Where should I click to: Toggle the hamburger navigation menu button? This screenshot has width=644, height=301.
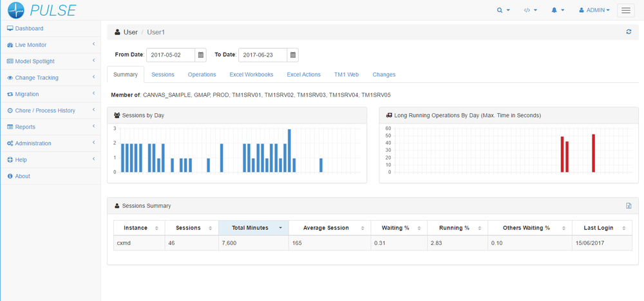click(625, 10)
